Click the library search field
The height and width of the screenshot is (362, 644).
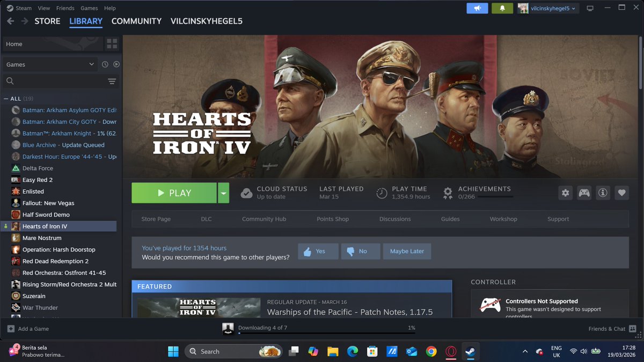pyautogui.click(x=54, y=82)
